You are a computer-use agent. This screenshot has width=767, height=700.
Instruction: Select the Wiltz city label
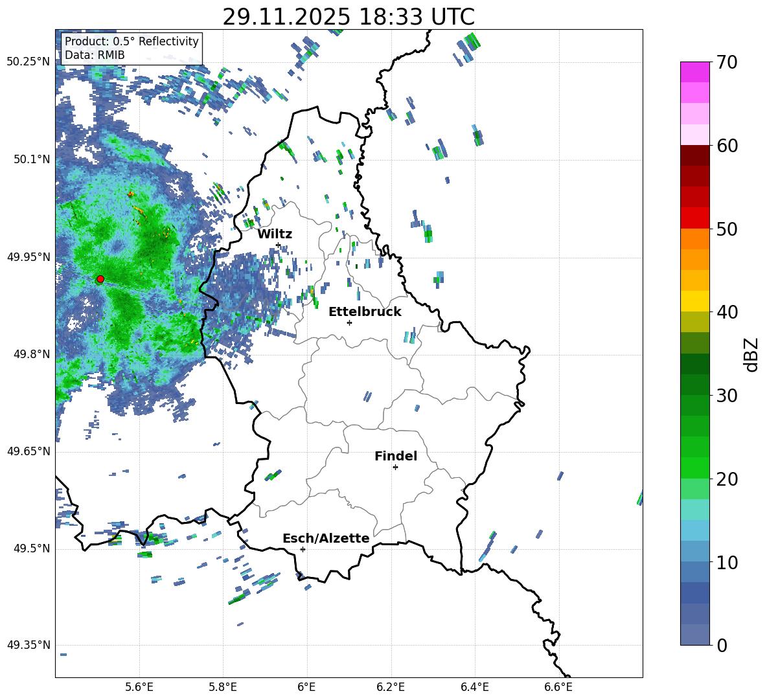(275, 234)
